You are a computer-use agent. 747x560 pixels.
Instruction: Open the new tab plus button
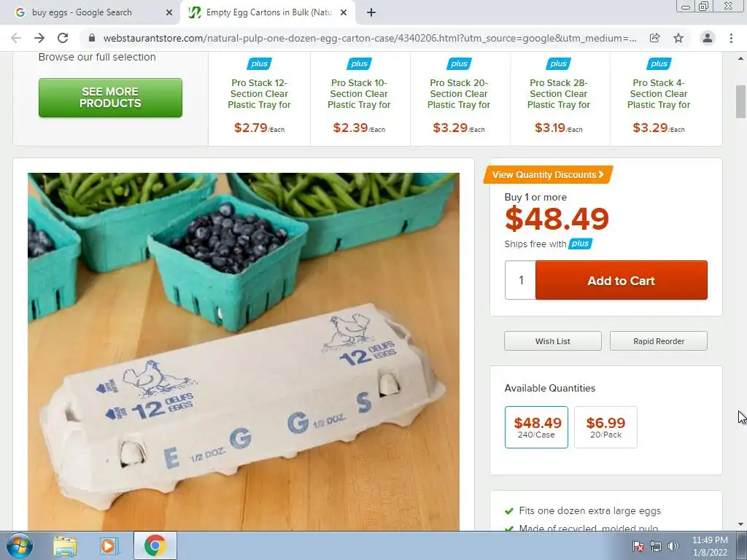point(371,13)
